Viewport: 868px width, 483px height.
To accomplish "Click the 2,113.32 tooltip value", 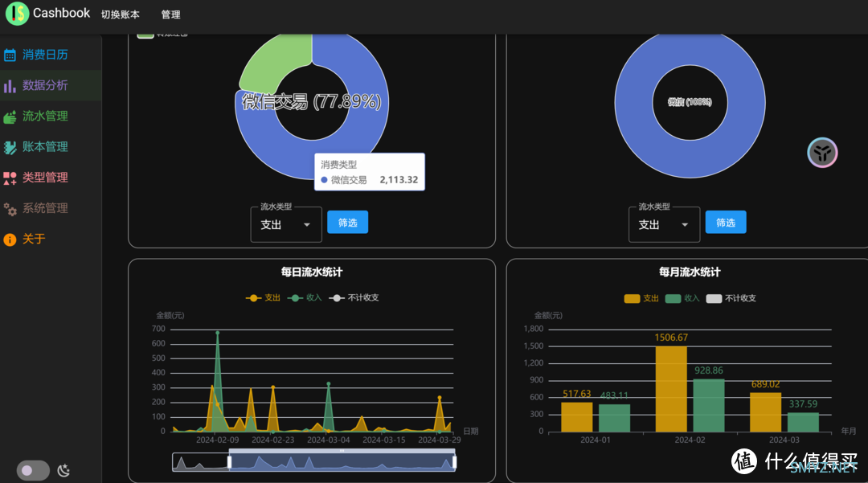I will pyautogui.click(x=399, y=180).
